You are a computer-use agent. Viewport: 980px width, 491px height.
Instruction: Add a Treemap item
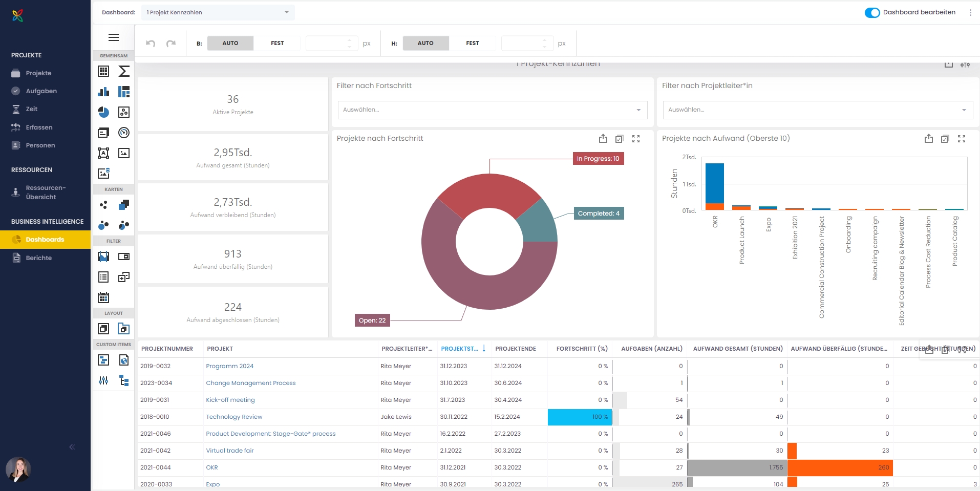(124, 92)
